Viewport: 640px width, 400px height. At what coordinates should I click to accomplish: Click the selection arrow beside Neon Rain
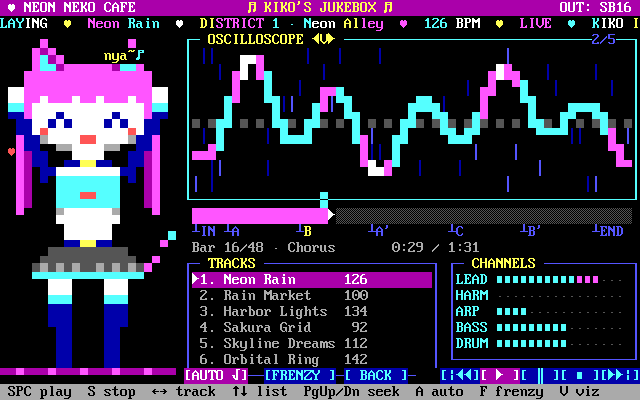(196, 279)
